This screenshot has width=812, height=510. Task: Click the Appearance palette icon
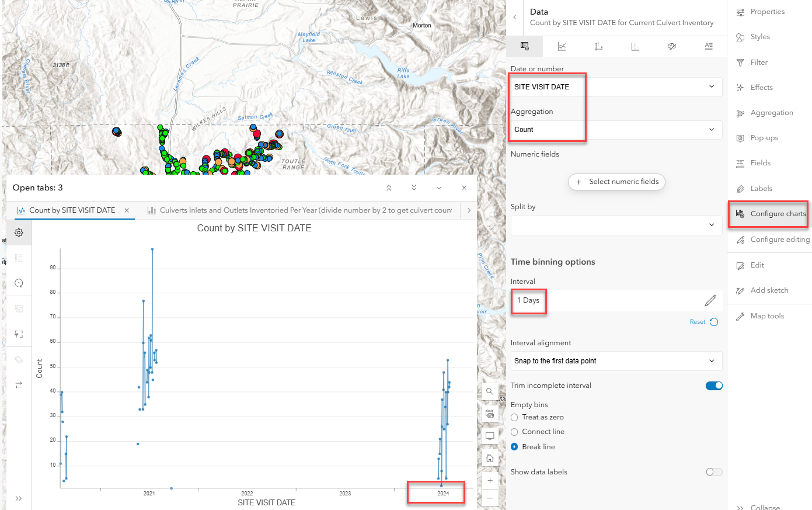[672, 46]
